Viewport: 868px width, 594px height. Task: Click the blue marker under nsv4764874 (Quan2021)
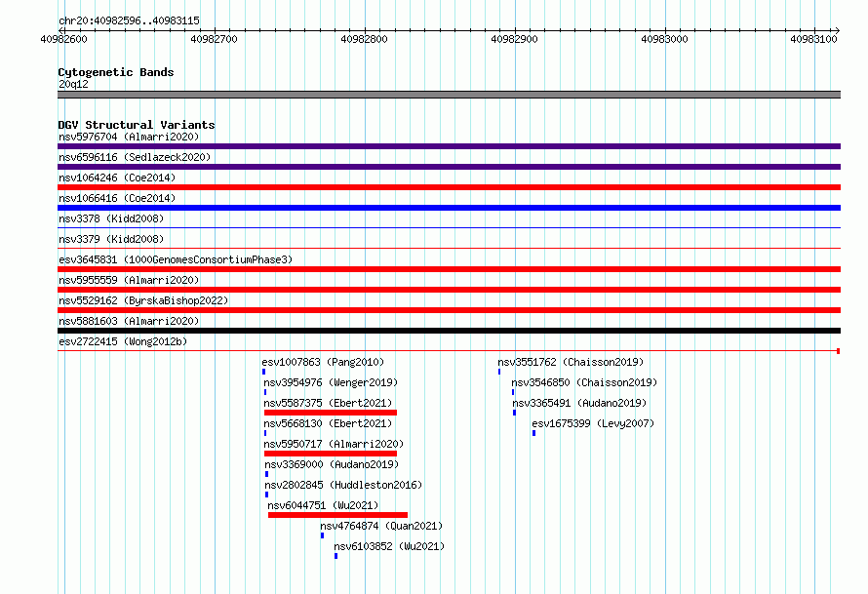(322, 535)
